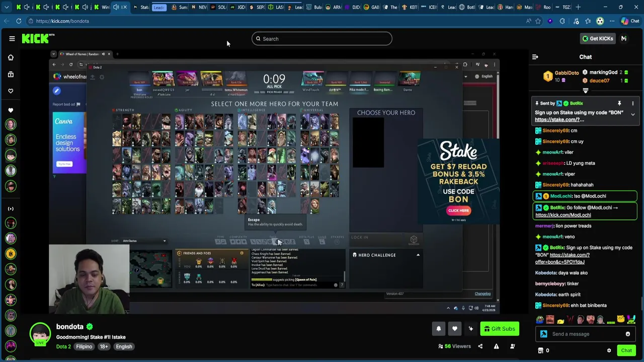Click the search field on Kick
Image resolution: width=644 pixels, height=362 pixels.
click(x=321, y=39)
